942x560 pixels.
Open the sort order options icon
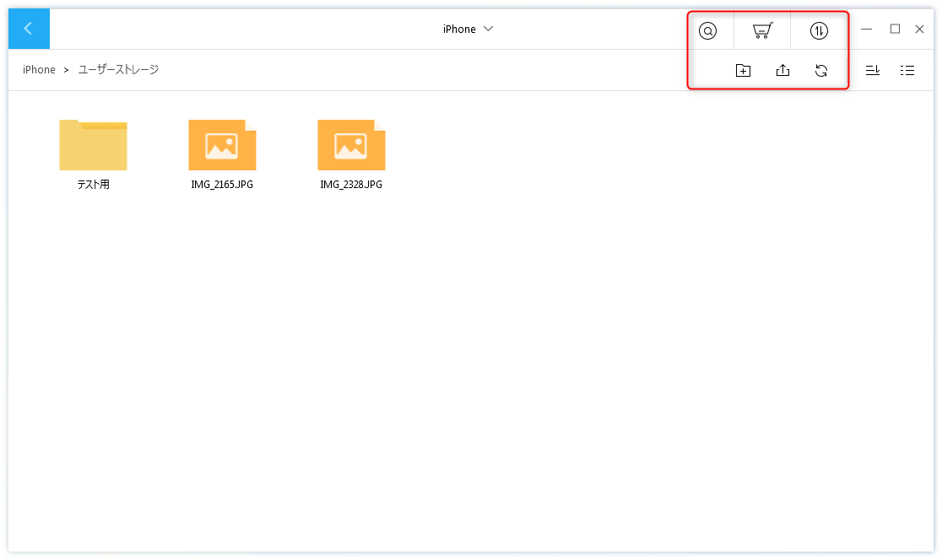click(872, 70)
